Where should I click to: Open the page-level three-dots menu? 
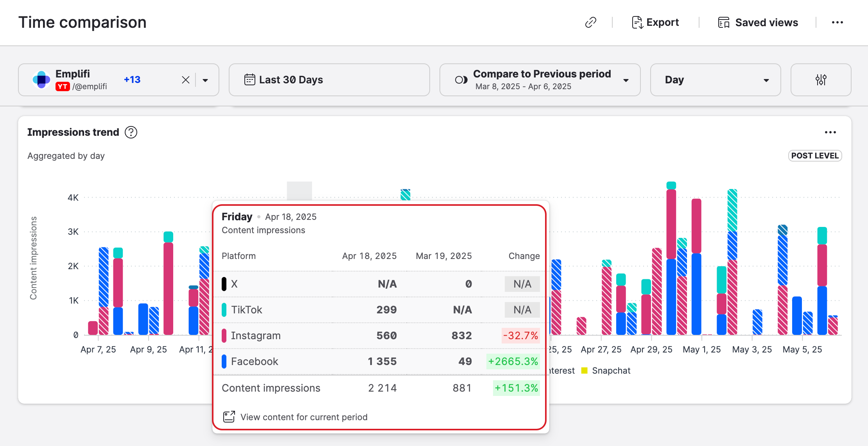point(837,23)
